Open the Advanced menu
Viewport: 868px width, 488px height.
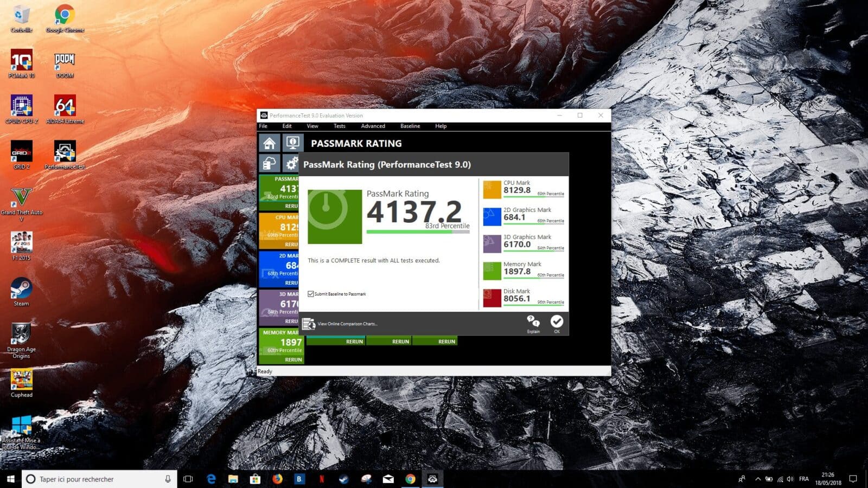(373, 126)
